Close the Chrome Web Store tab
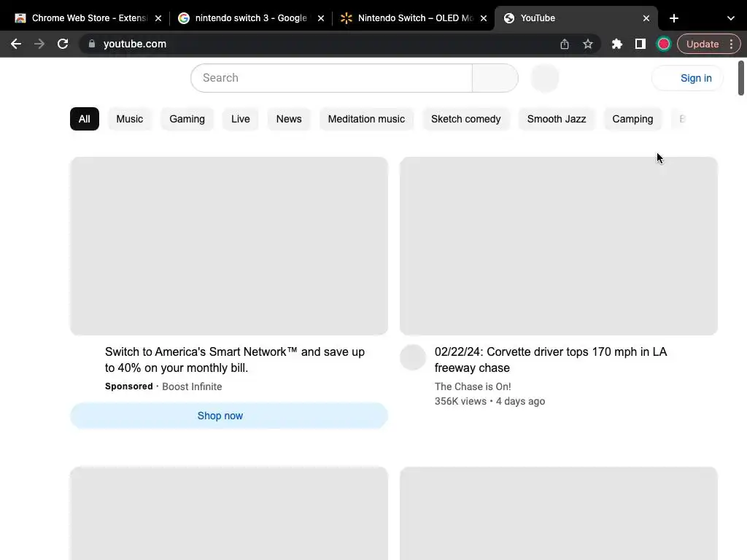 pos(158,18)
